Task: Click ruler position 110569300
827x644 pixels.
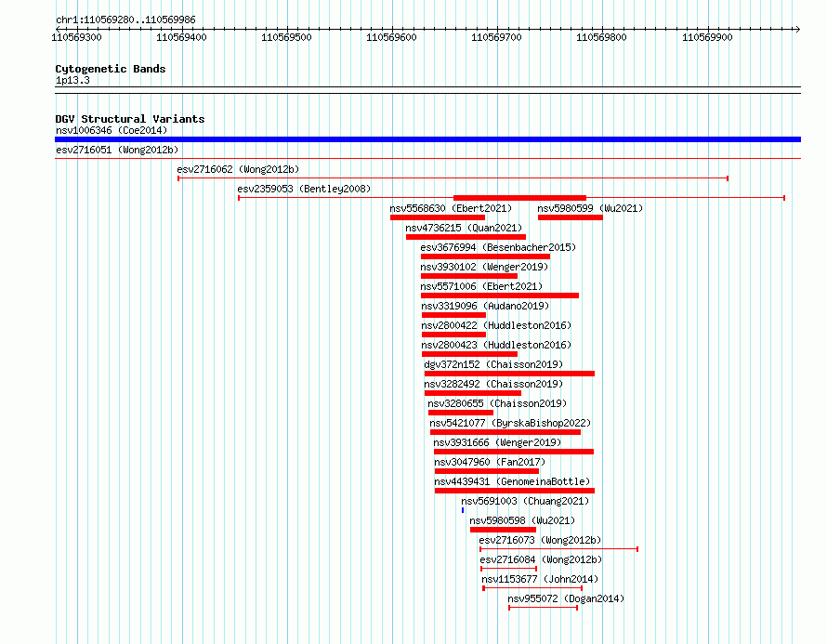Action: click(77, 37)
